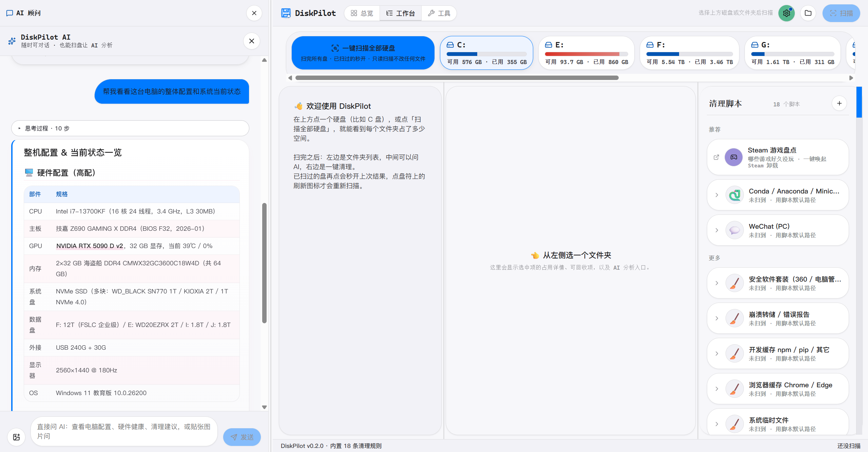Click broom icon for 安全软件套装 script

click(734, 283)
